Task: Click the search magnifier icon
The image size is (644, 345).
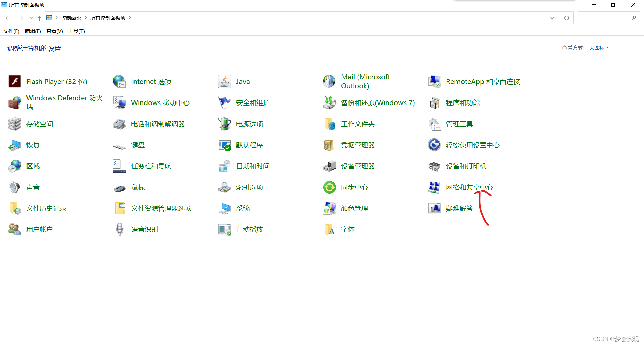Action: [x=634, y=18]
